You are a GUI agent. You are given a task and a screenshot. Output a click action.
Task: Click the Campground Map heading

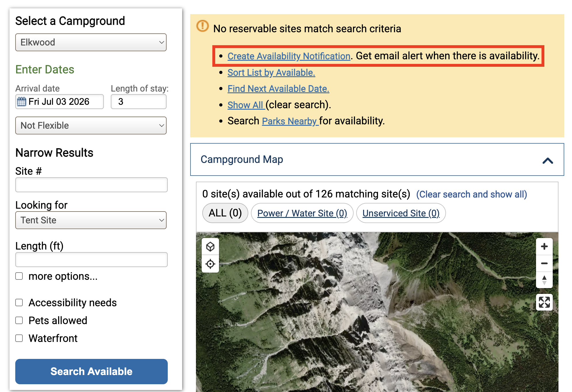242,159
